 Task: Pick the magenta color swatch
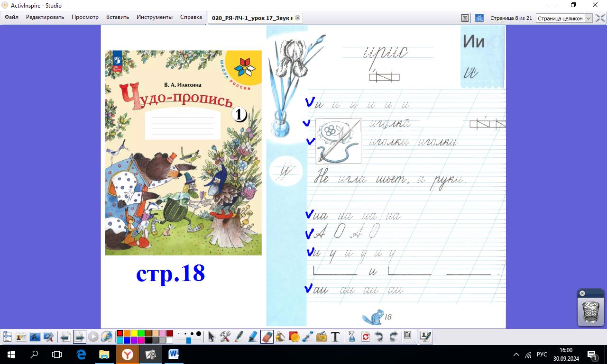click(x=141, y=340)
